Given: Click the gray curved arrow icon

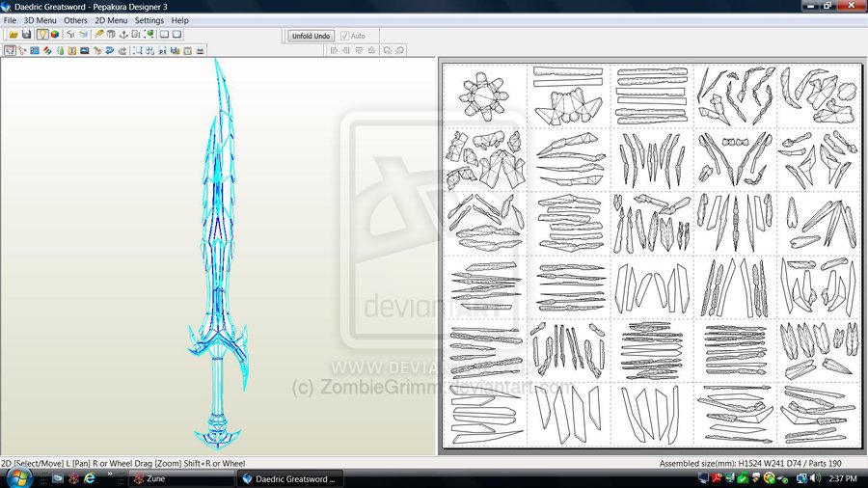Looking at the screenshot, I should (122, 50).
